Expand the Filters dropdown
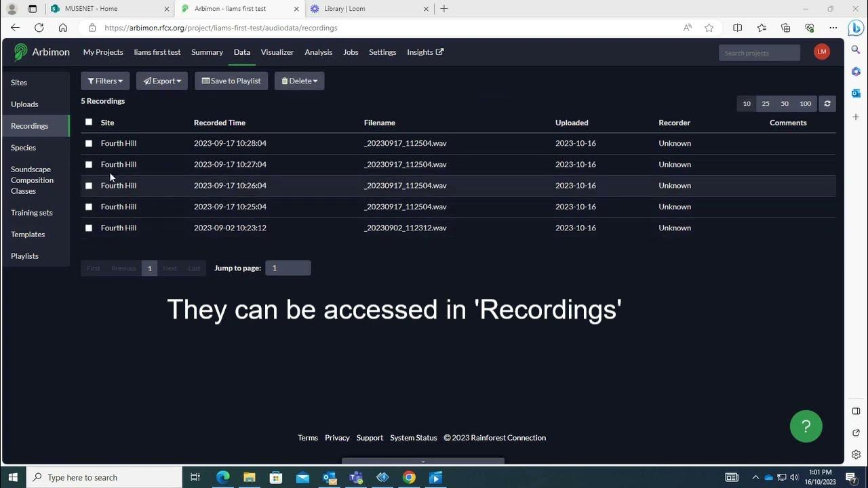Image resolution: width=868 pixels, height=488 pixels. [x=105, y=81]
